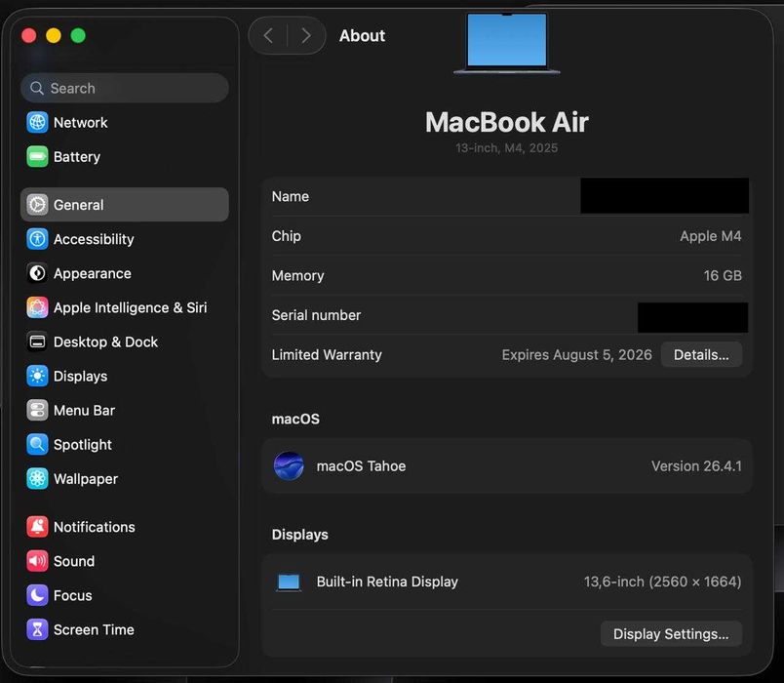
Task: Open the Menu Bar icon
Action: pyautogui.click(x=37, y=411)
